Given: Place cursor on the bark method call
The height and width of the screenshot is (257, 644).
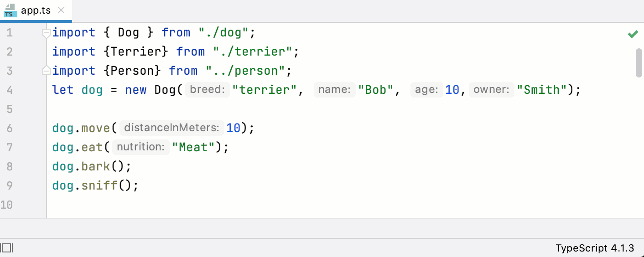Looking at the screenshot, I should (x=96, y=166).
